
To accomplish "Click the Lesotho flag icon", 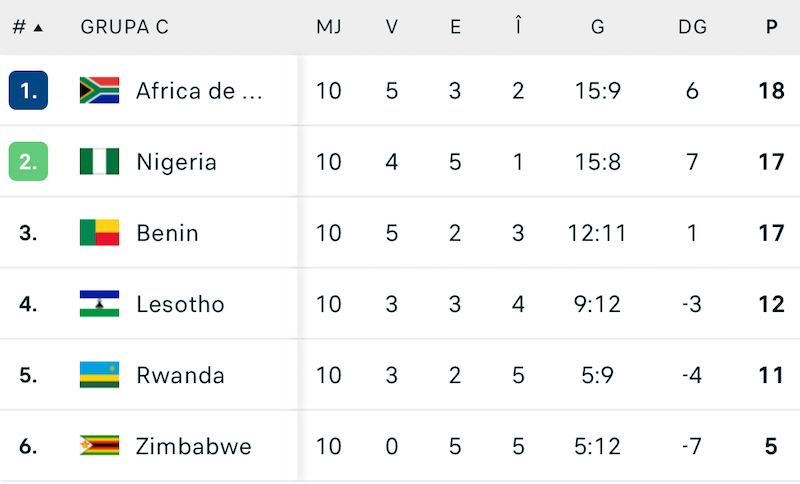I will click(x=99, y=304).
